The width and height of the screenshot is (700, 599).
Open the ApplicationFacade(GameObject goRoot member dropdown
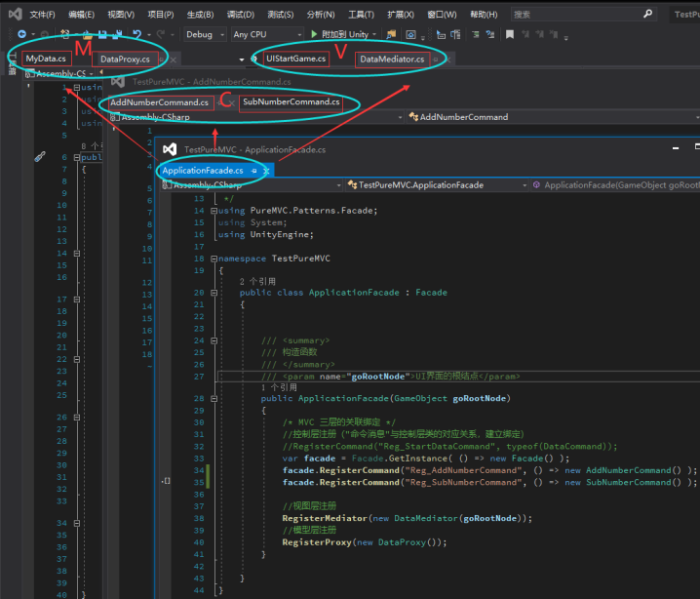[616, 185]
